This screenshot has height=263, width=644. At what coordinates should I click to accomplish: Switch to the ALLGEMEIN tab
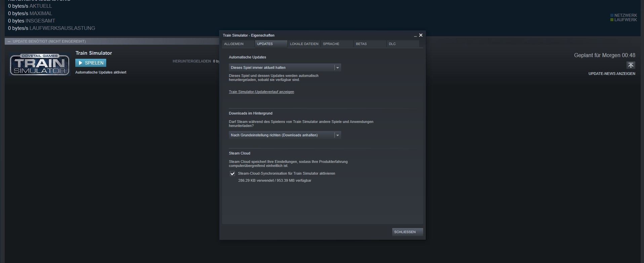[x=238, y=44]
